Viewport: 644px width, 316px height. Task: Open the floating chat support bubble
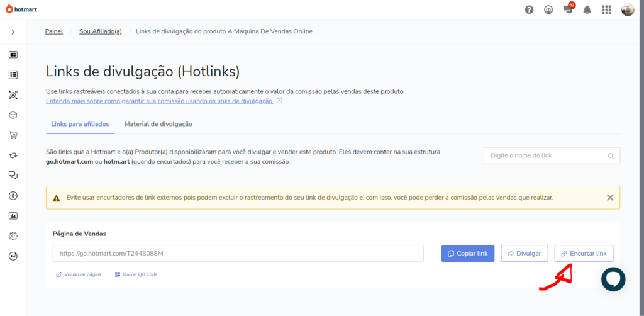(x=613, y=279)
